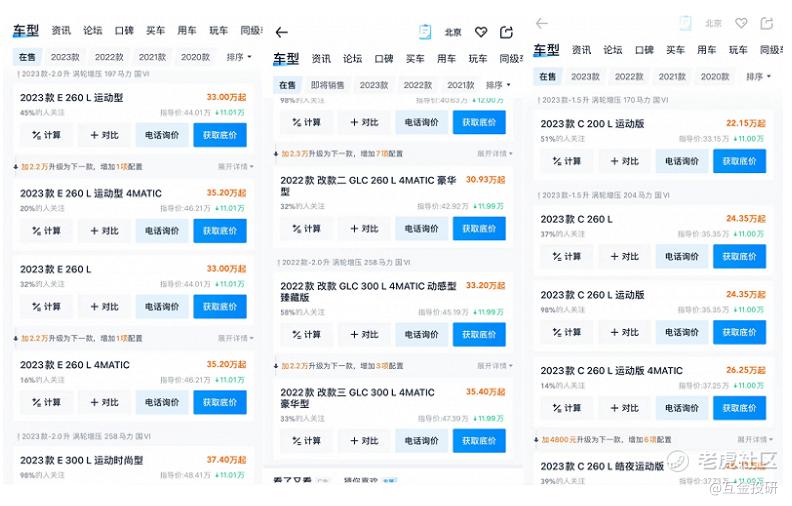Open 2023款 E 300 L 运动时尚型 listing
Screen dimensions: 792x506
tap(81, 461)
